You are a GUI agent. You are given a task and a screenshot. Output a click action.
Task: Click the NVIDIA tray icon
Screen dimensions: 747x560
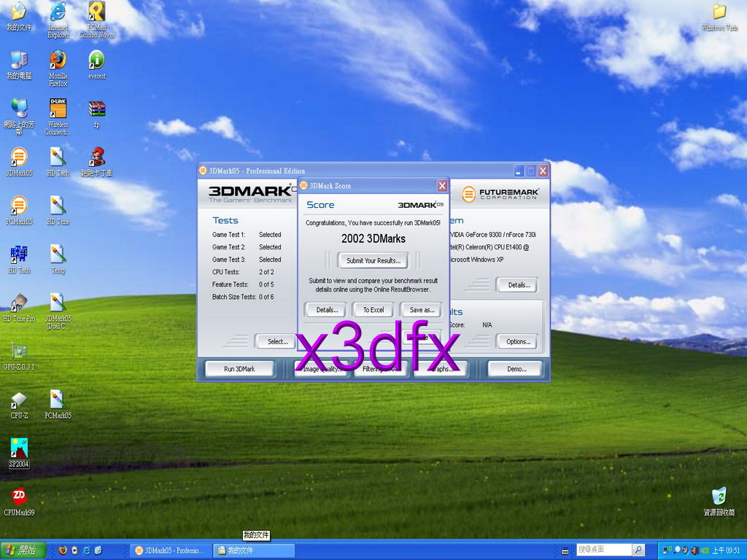tap(705, 551)
